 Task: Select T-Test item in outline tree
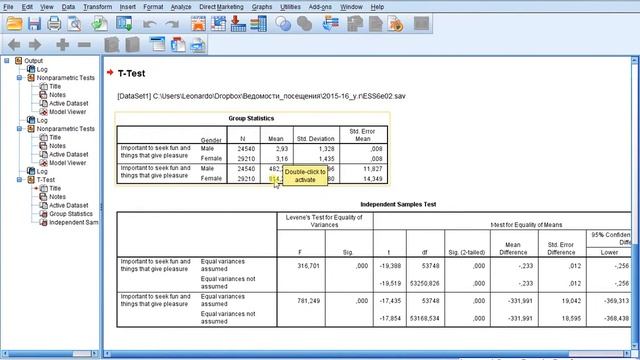45,180
